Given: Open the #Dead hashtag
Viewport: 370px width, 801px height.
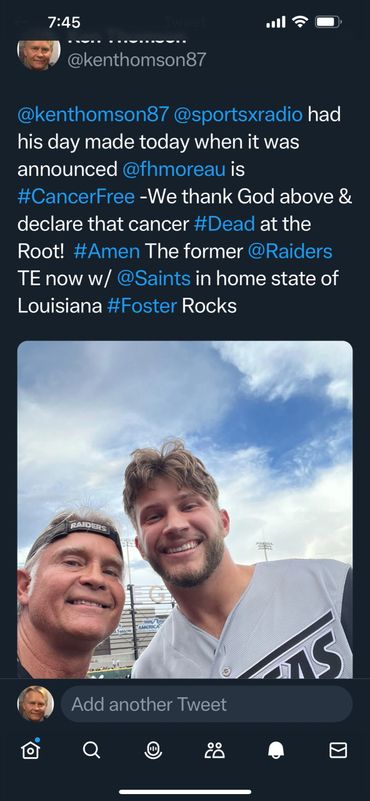Looking at the screenshot, I should (224, 224).
